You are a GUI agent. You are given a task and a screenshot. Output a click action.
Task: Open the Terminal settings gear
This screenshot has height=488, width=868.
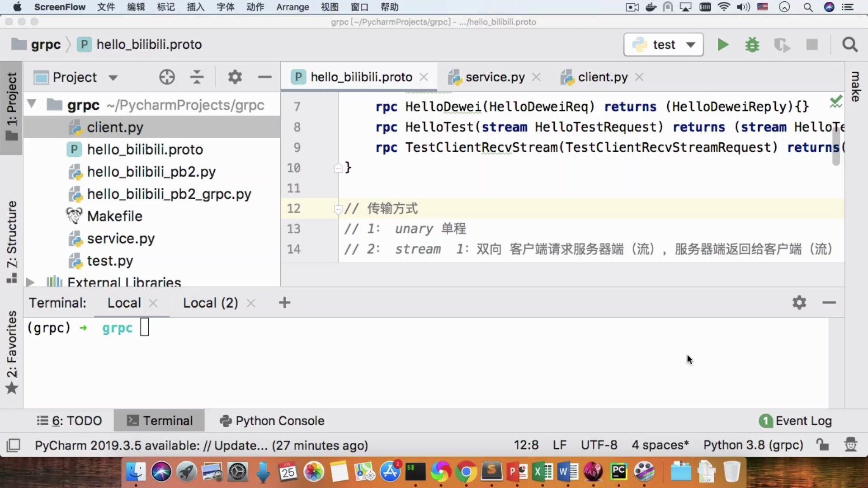(x=799, y=302)
